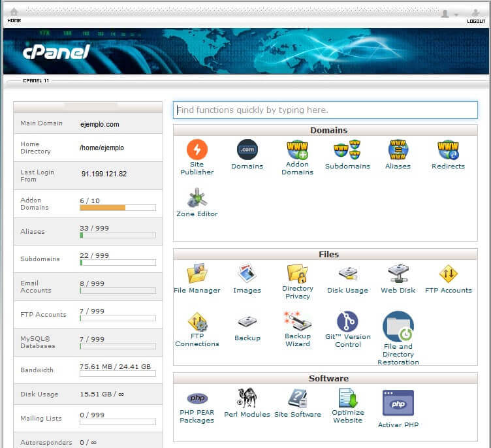Image resolution: width=491 pixels, height=448 pixels.
Task: Open the Images icon
Action: pos(247,274)
